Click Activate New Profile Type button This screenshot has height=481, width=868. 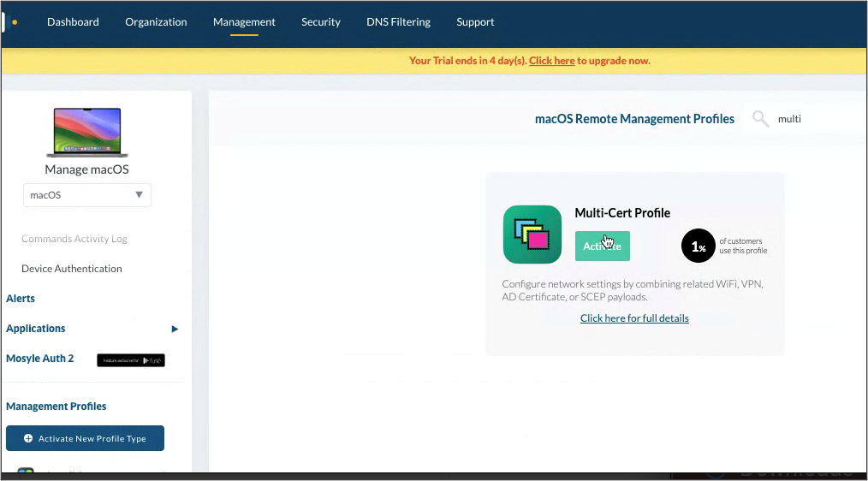pos(85,438)
